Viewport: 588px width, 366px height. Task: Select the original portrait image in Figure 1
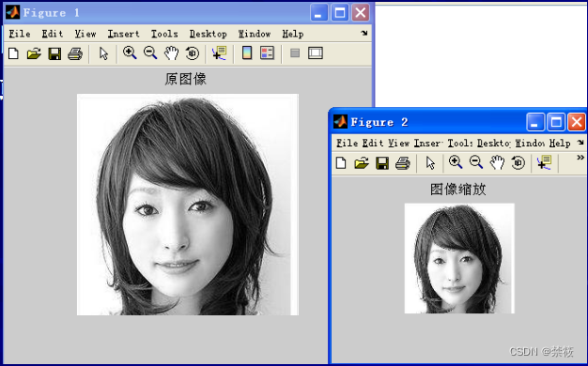188,205
